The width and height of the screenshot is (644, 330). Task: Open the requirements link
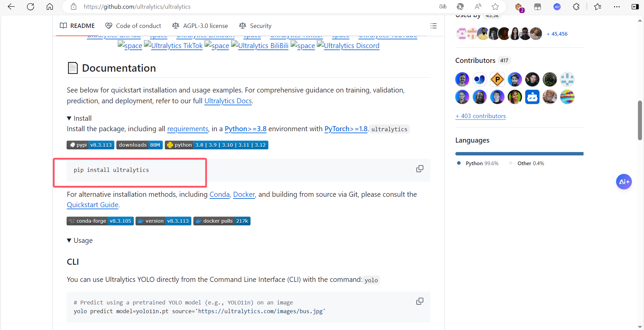click(188, 129)
